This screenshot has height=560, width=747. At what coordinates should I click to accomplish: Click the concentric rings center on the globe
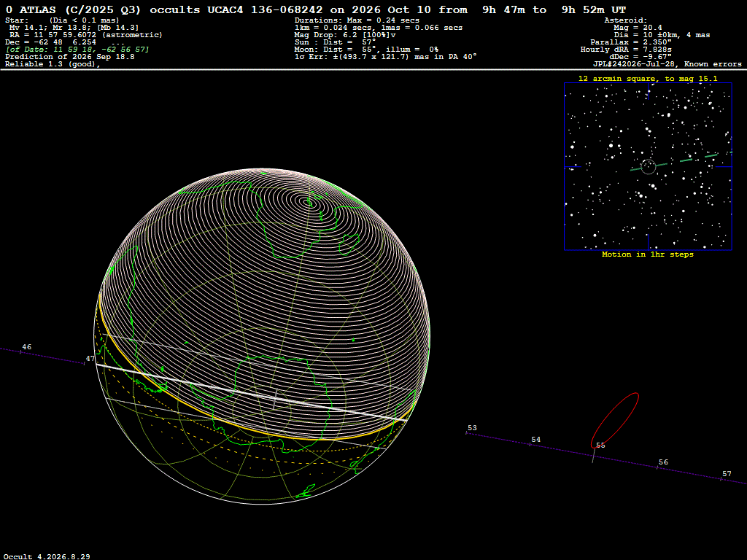click(309, 203)
